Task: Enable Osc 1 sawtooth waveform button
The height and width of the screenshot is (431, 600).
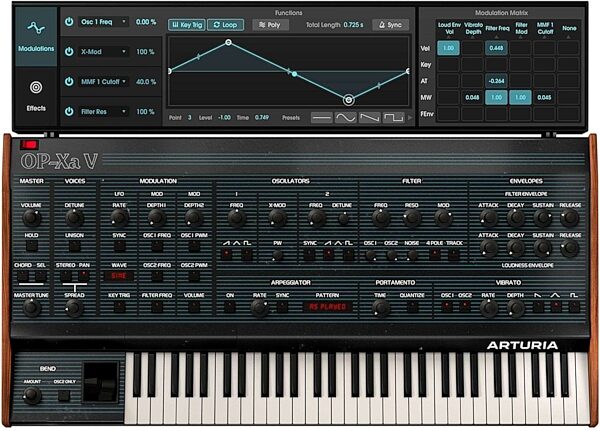Action: point(227,254)
